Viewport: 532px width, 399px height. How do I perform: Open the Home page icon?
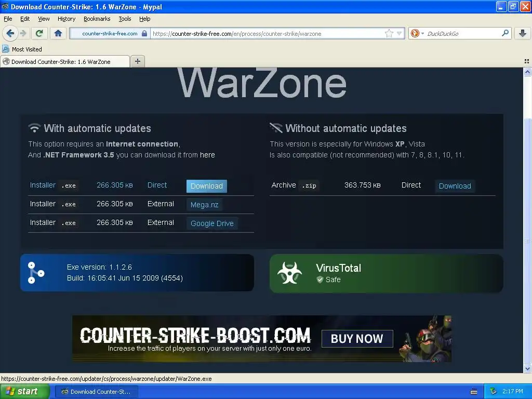[58, 33]
